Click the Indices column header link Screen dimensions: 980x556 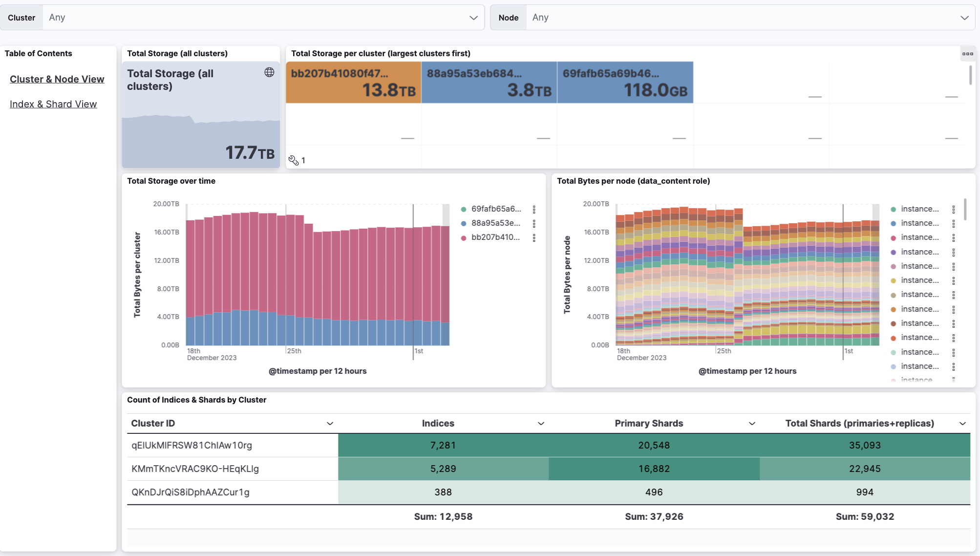coord(437,423)
